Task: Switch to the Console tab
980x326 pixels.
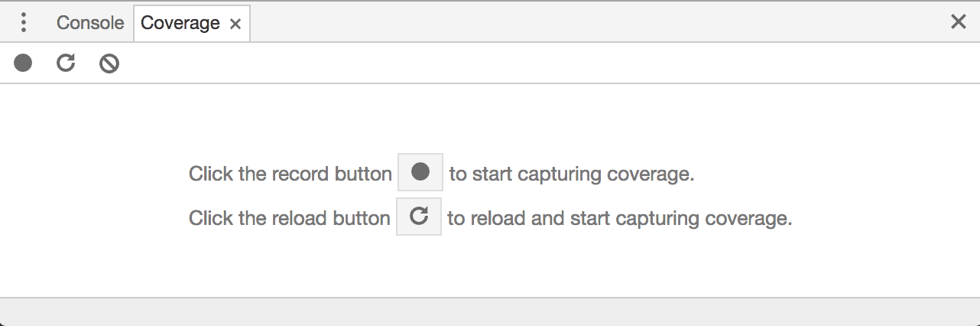Action: (90, 23)
